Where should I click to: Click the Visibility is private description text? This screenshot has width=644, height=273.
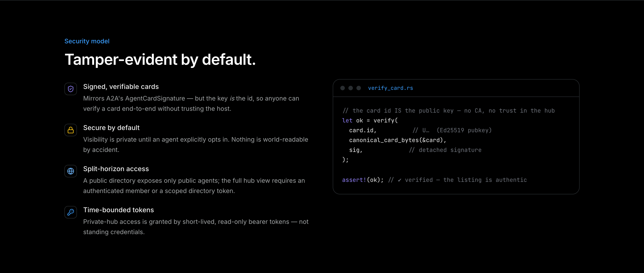tap(196, 145)
